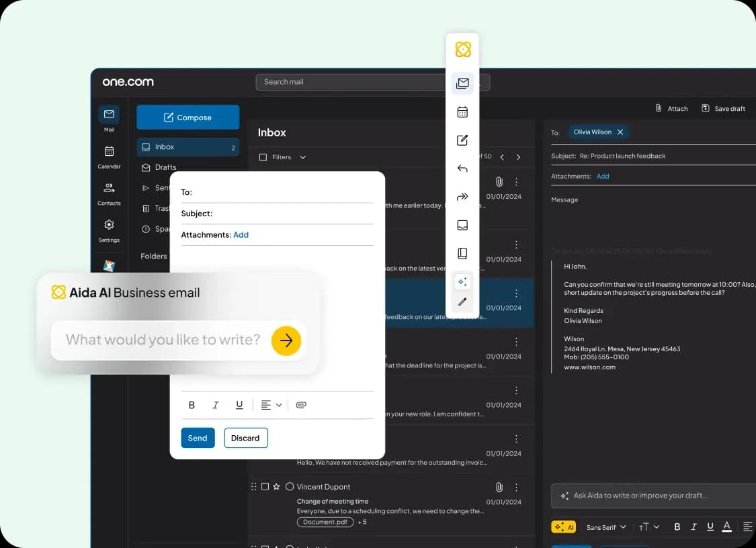Open the text alignment dropdown in compose popup

point(271,405)
